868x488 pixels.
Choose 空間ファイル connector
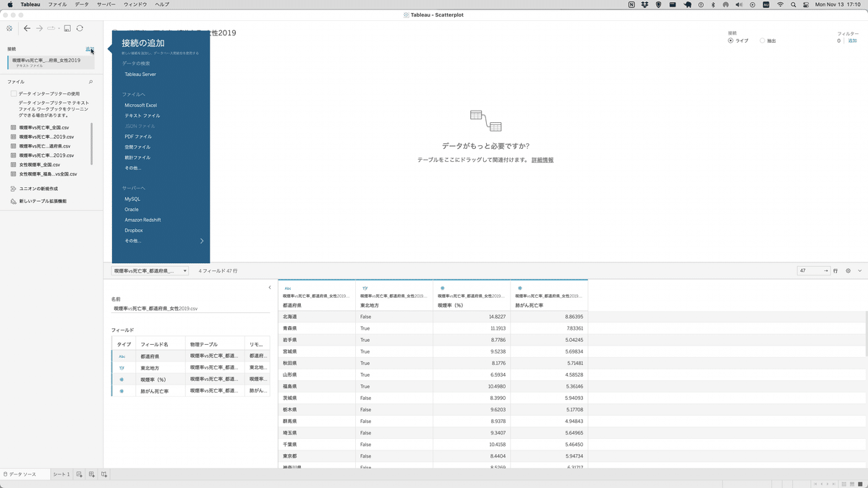tap(137, 147)
